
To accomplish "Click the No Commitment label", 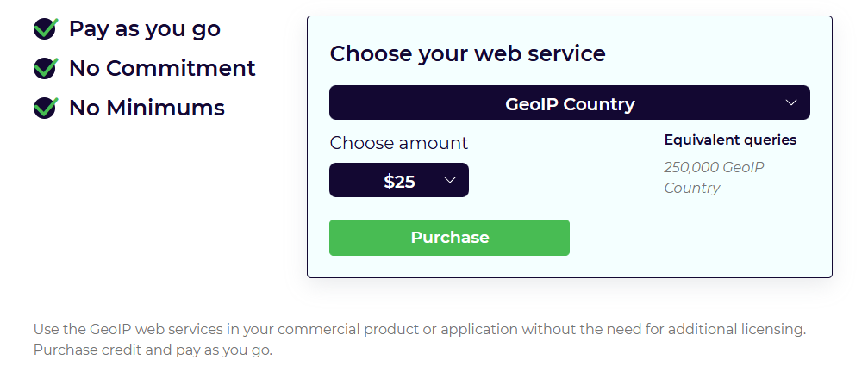I will click(x=162, y=68).
